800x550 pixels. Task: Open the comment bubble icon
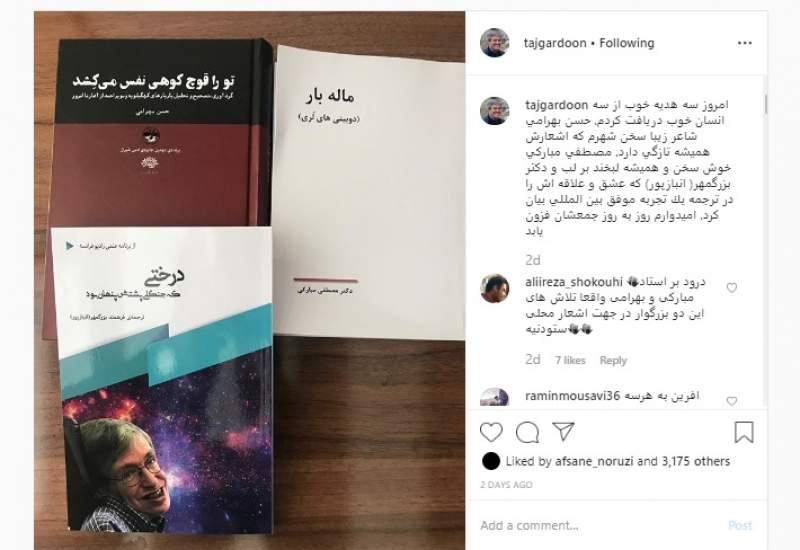coord(527,433)
